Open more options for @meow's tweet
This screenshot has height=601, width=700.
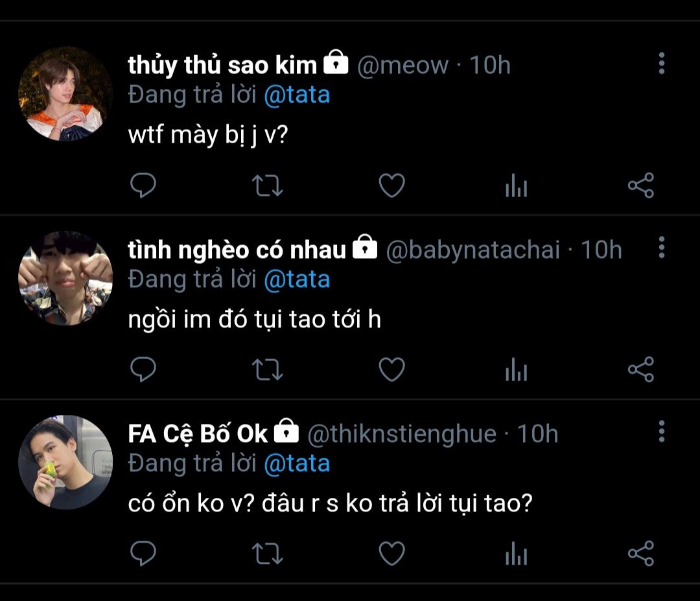(x=661, y=64)
